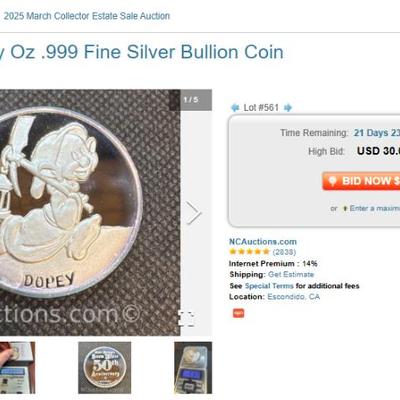
Task: Visit the NCAuctions.com seller page
Action: pos(263,242)
